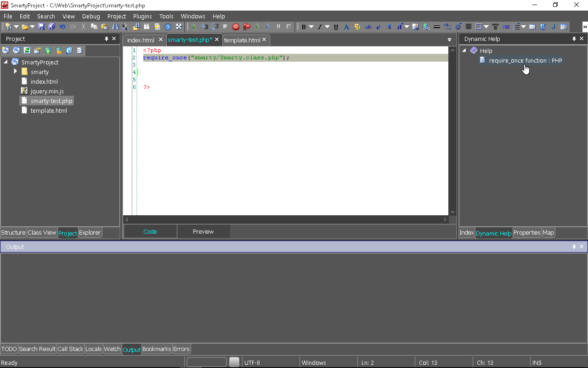Apply Italic formatting button
Image resolution: width=588 pixels, height=368 pixels.
point(320,27)
